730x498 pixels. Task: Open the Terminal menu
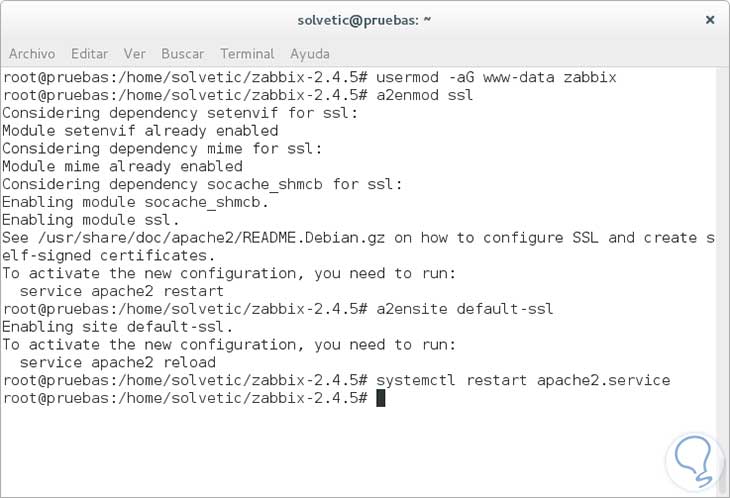pyautogui.click(x=247, y=53)
